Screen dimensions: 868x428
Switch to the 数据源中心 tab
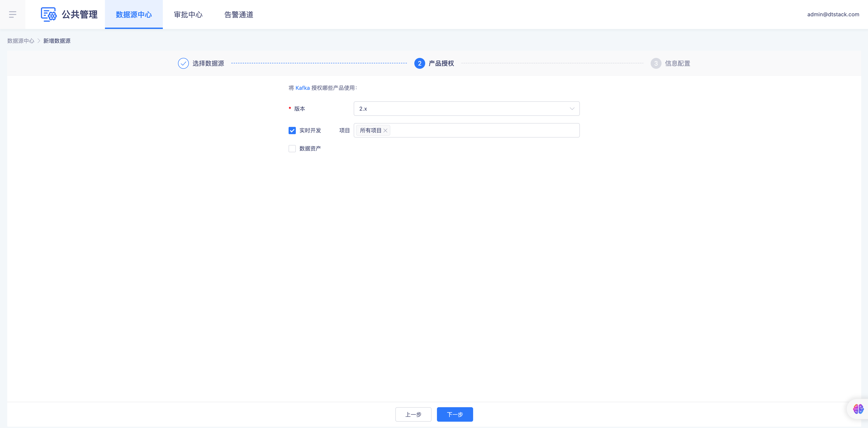[x=134, y=14]
